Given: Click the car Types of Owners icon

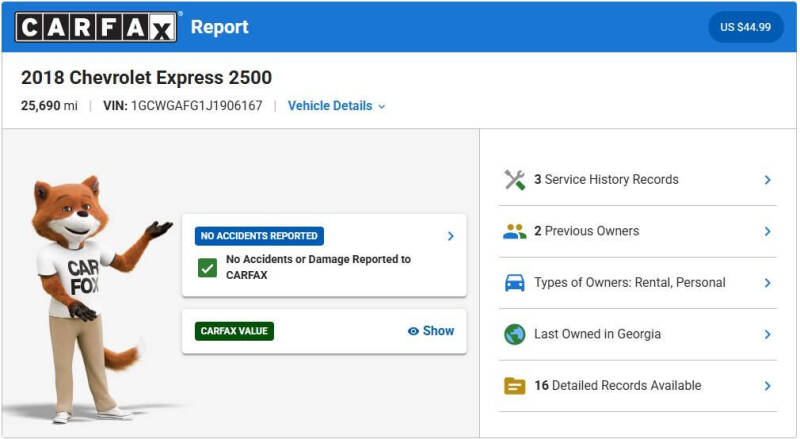Looking at the screenshot, I should pyautogui.click(x=514, y=283).
